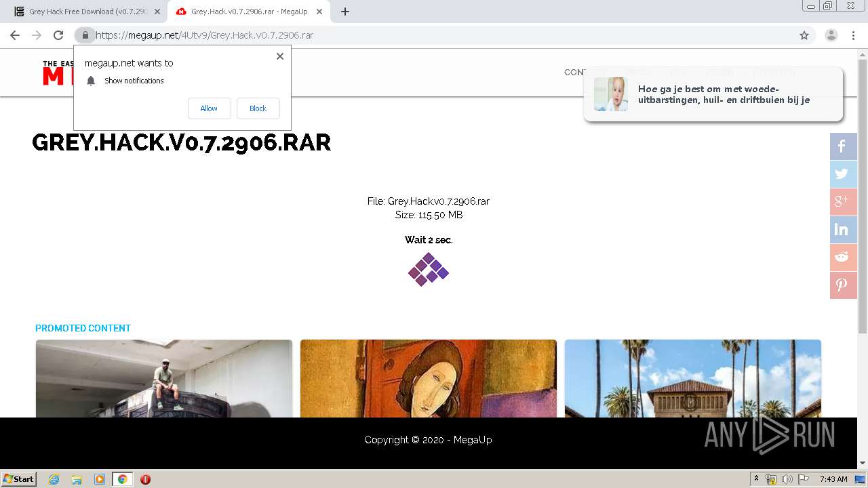Click the network tray icon

click(771, 479)
